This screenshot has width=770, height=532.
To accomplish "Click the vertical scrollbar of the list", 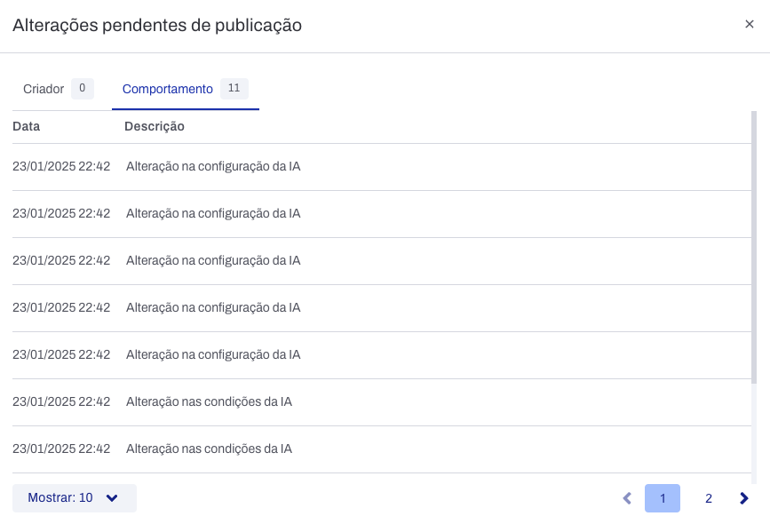I will [x=754, y=249].
